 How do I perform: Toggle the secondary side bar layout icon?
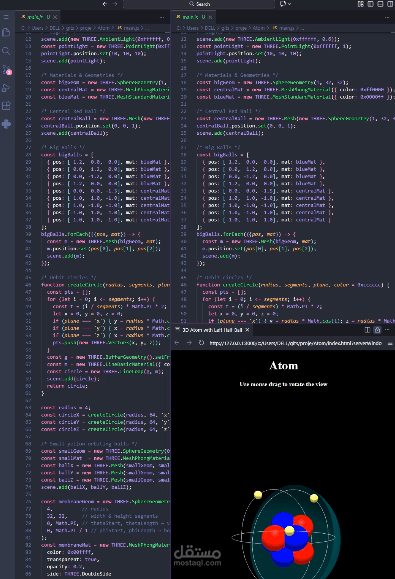390,4
